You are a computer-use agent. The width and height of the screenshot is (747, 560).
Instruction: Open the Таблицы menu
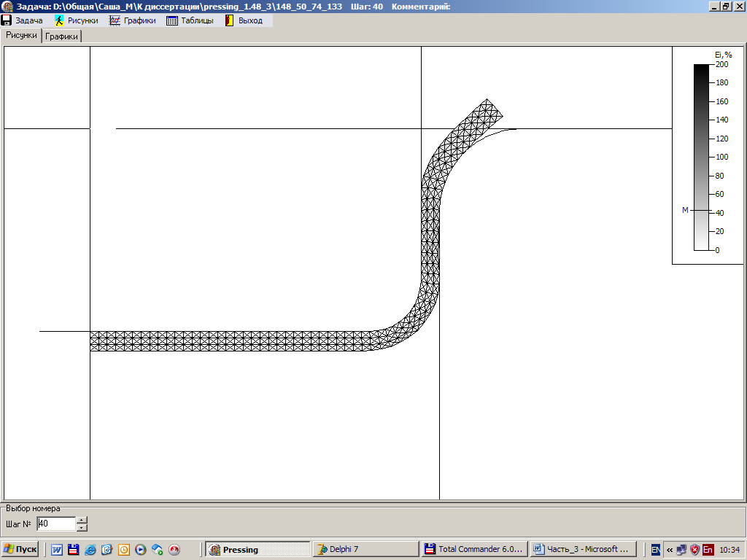(x=190, y=20)
